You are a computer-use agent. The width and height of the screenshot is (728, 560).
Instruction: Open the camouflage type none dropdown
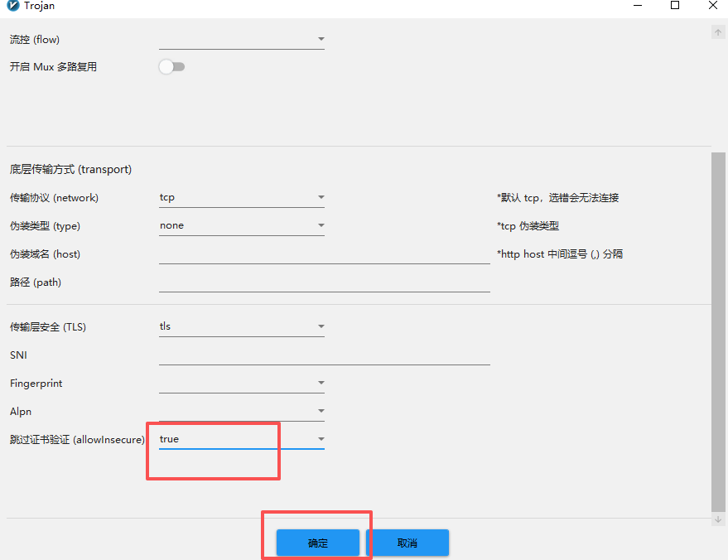(241, 226)
